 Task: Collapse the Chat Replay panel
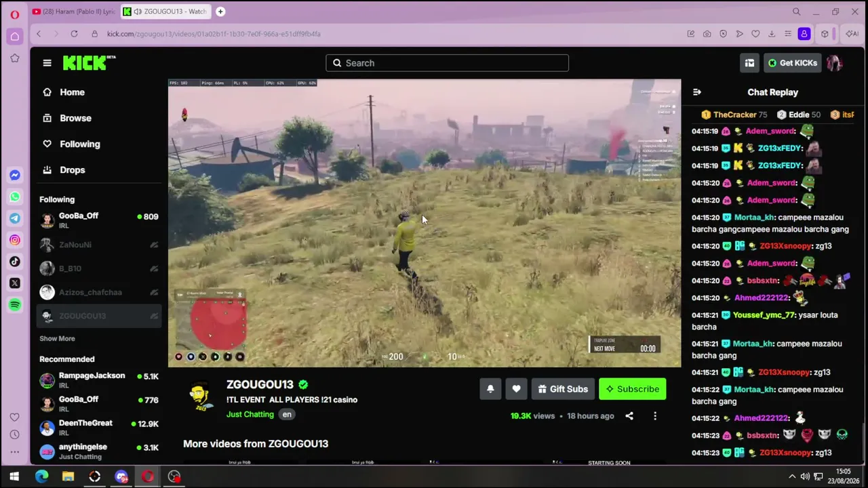click(x=696, y=92)
